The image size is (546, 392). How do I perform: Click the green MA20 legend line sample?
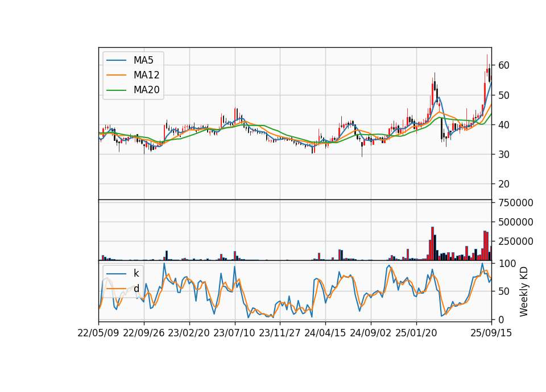coord(116,90)
